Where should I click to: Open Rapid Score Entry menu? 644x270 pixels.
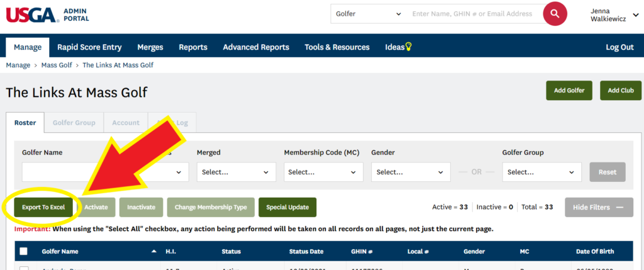89,47
